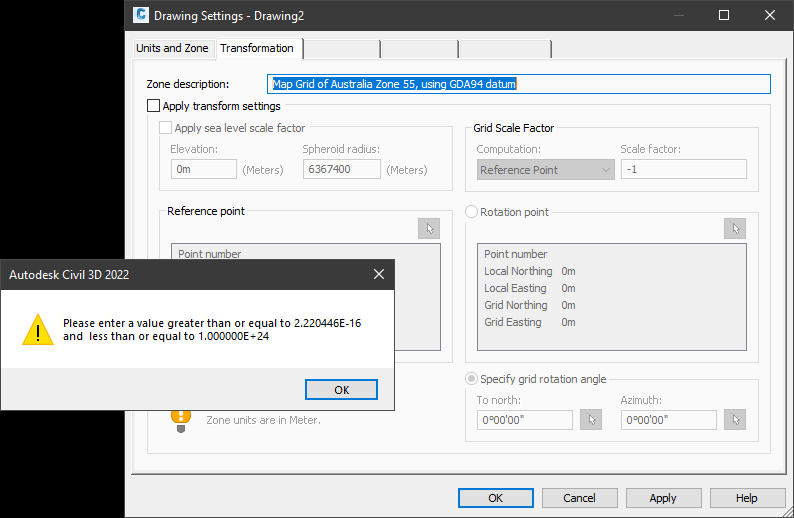The image size is (794, 518).
Task: Click the Azimuth angle field
Action: pyautogui.click(x=668, y=420)
